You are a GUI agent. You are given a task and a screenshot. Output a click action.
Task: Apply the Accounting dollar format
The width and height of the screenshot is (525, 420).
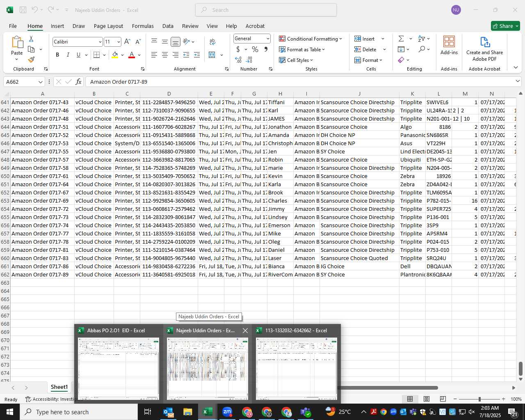238,49
